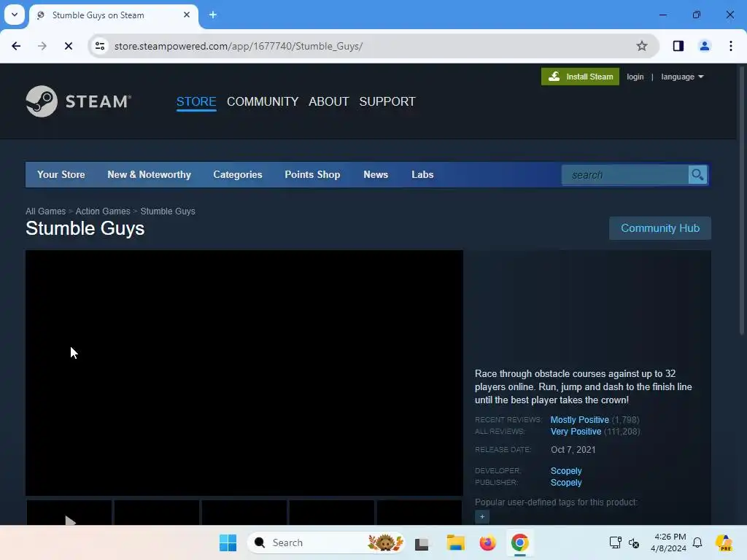The height and width of the screenshot is (560, 747).
Task: Open the Chrome profile avatar
Action: pos(704,46)
